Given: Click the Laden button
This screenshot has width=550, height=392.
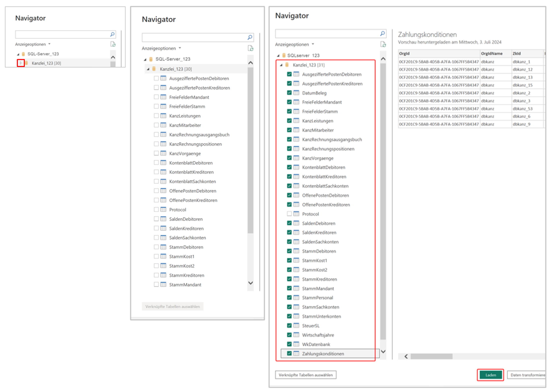Looking at the screenshot, I should [490, 375].
